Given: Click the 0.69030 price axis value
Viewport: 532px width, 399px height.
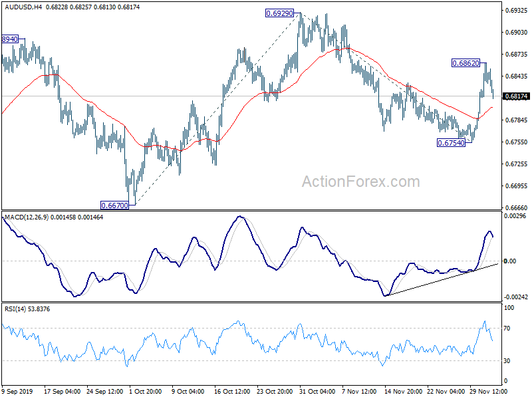Looking at the screenshot, I should click(x=516, y=32).
